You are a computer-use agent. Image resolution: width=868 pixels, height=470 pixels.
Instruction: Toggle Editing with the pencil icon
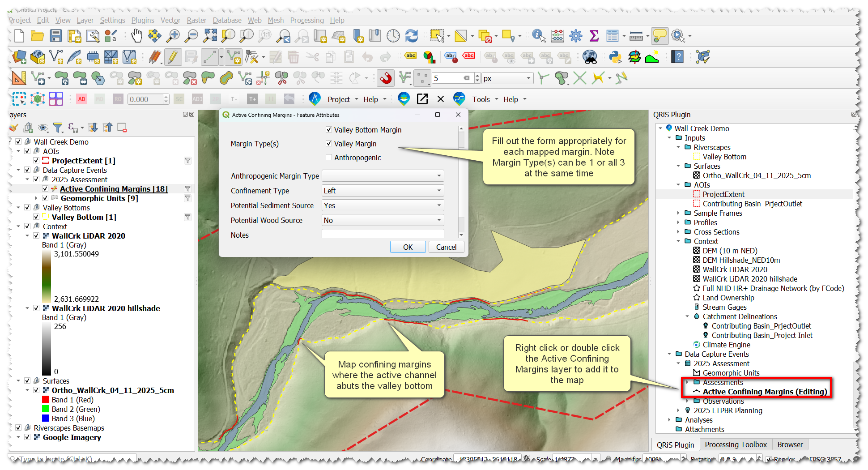[172, 57]
